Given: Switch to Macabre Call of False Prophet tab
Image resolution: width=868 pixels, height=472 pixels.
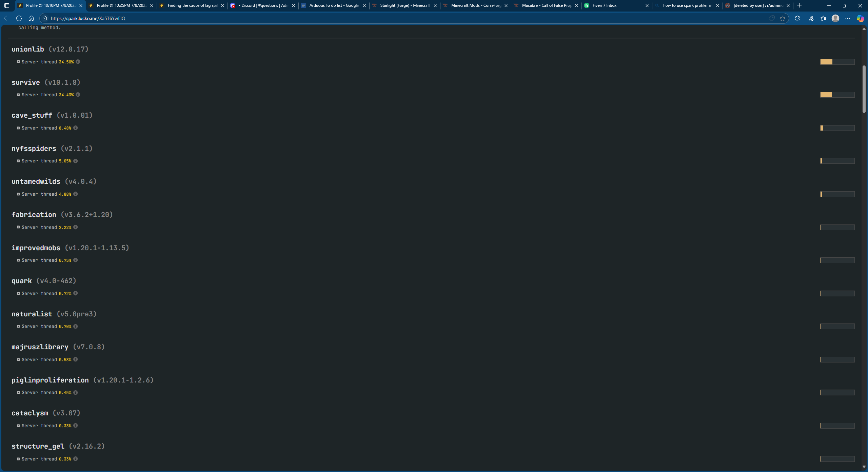Looking at the screenshot, I should click(546, 5).
